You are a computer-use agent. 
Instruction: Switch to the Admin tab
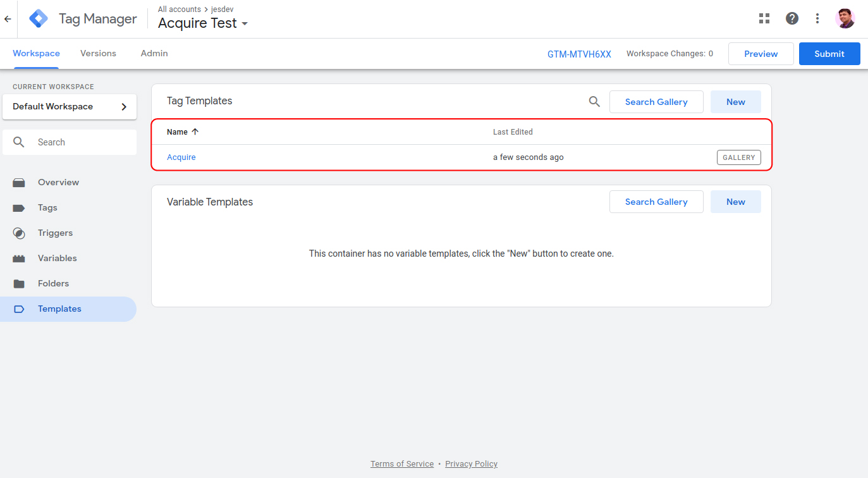tap(154, 54)
